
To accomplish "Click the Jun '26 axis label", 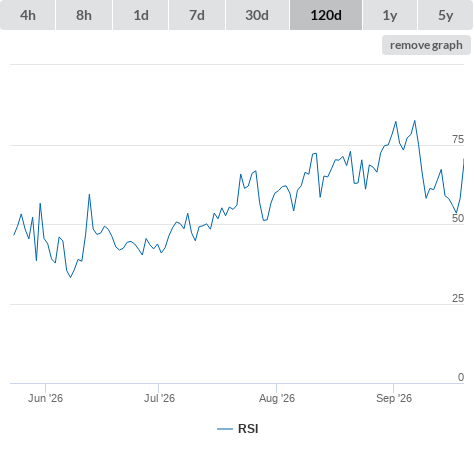I will click(x=45, y=398).
